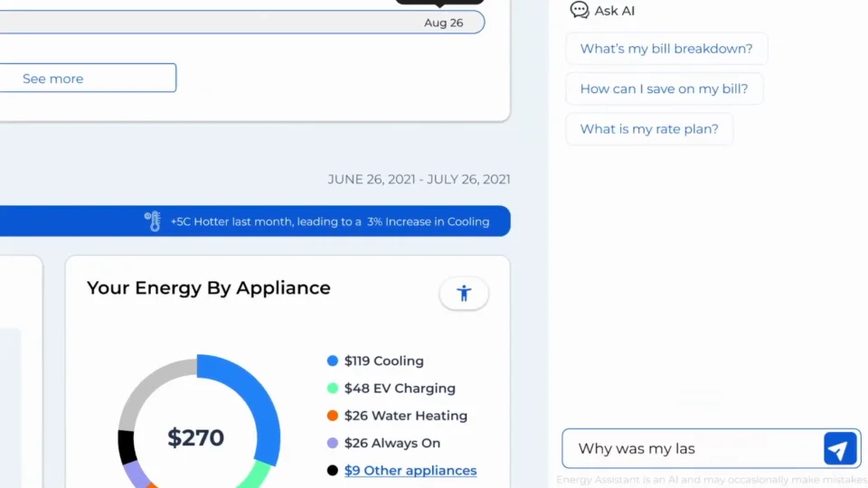The width and height of the screenshot is (868, 488).
Task: Click the $270 total in donut chart
Action: click(196, 437)
